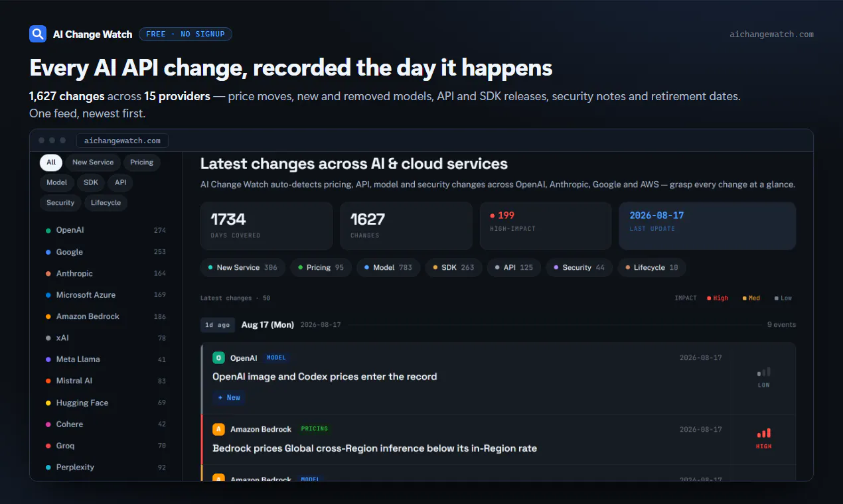Click the SDK 263 category pill
This screenshot has height=504, width=843.
pyautogui.click(x=454, y=267)
